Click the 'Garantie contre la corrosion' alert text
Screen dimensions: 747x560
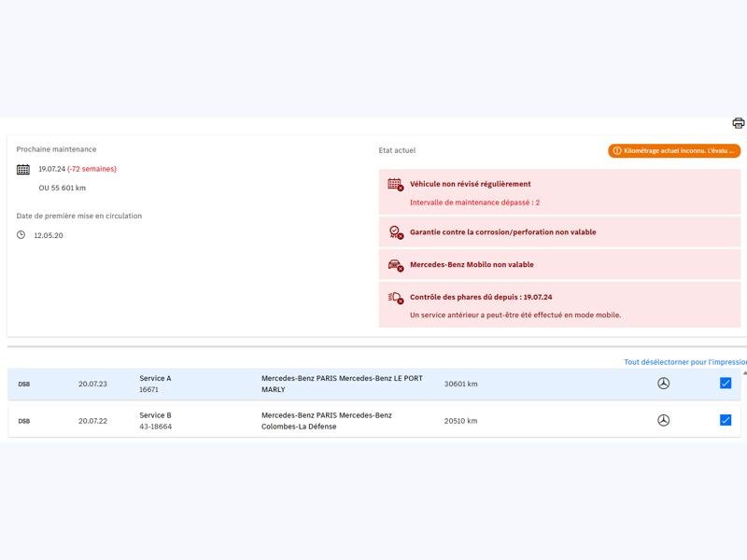pyautogui.click(x=502, y=232)
